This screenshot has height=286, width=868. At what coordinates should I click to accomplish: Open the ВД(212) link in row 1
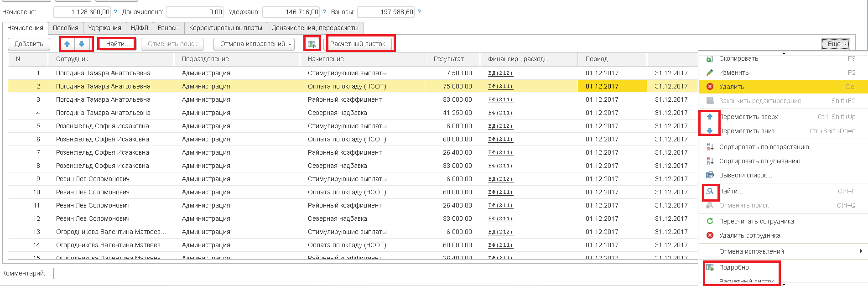point(500,73)
